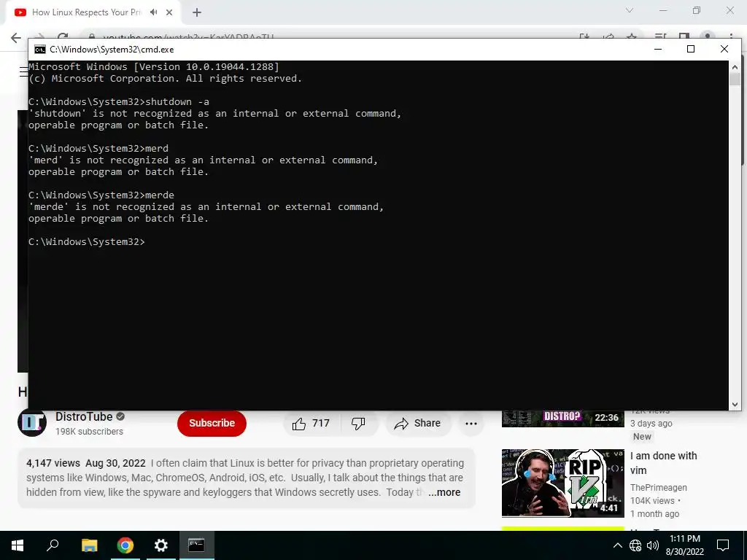Open the DistroTube channel avatar
The height and width of the screenshot is (560, 747).
(x=32, y=422)
